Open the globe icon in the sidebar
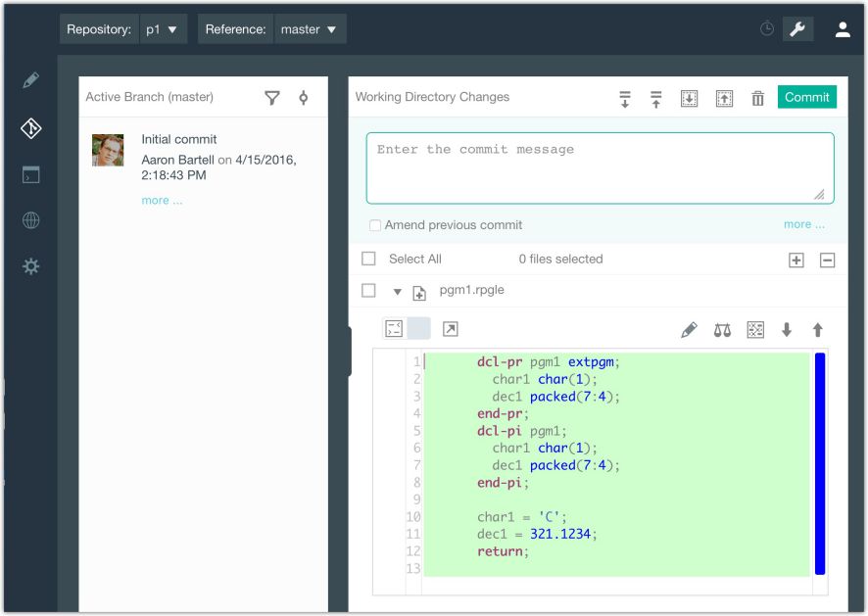Viewport: 868px width, 616px height. coord(31,220)
